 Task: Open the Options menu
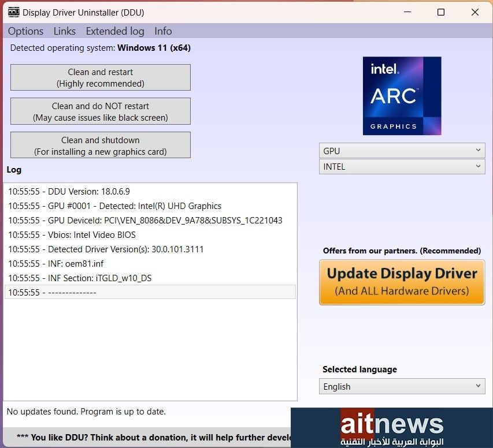(x=25, y=31)
